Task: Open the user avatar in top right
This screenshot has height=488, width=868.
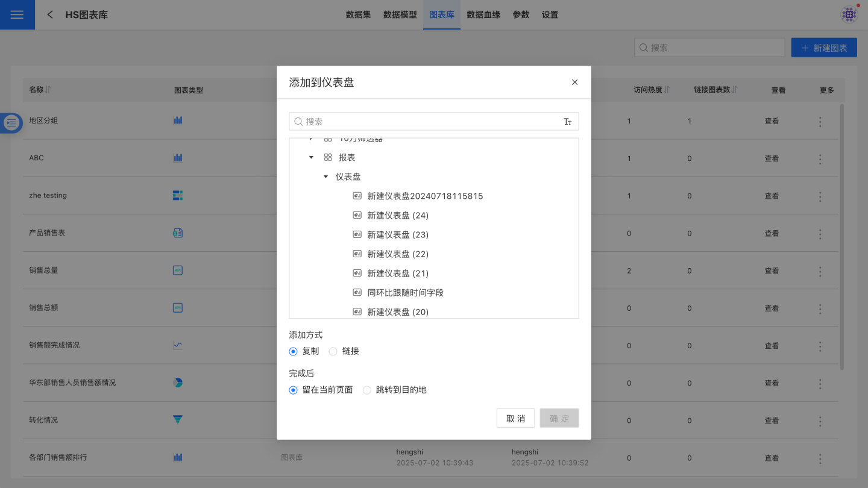Action: pyautogui.click(x=849, y=14)
